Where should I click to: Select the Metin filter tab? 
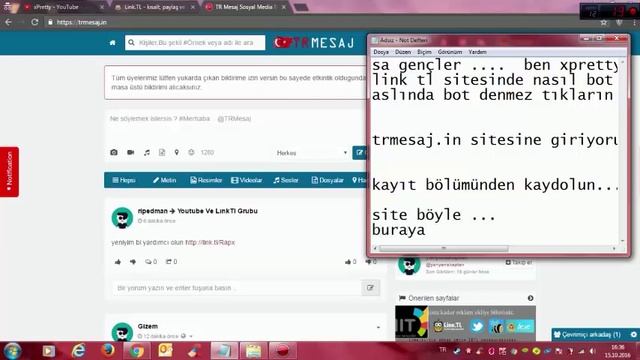tap(164, 180)
